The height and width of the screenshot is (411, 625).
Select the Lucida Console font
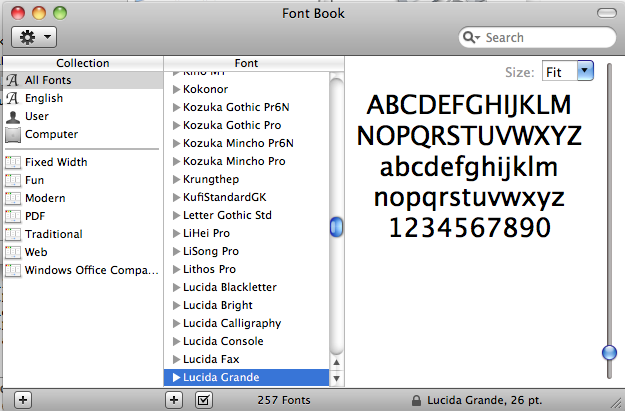[246, 341]
